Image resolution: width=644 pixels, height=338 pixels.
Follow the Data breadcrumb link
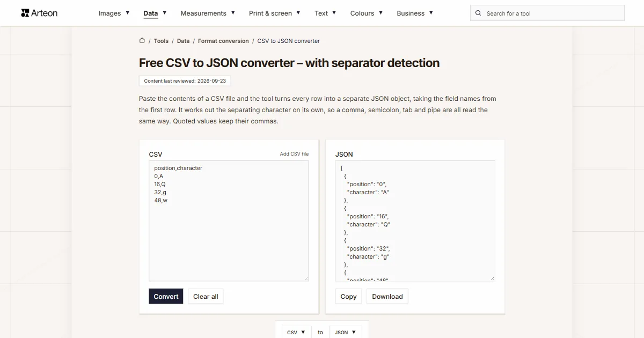tap(183, 41)
